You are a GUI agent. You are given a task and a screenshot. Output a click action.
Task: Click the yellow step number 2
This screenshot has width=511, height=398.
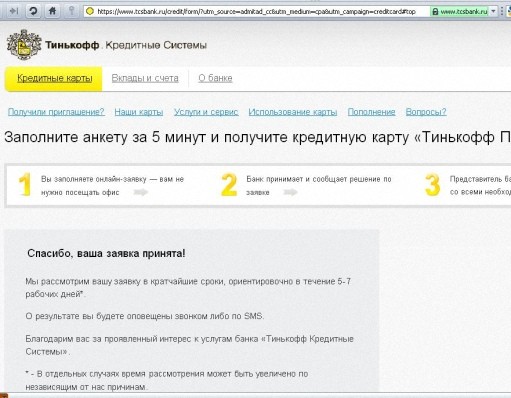coord(229,184)
